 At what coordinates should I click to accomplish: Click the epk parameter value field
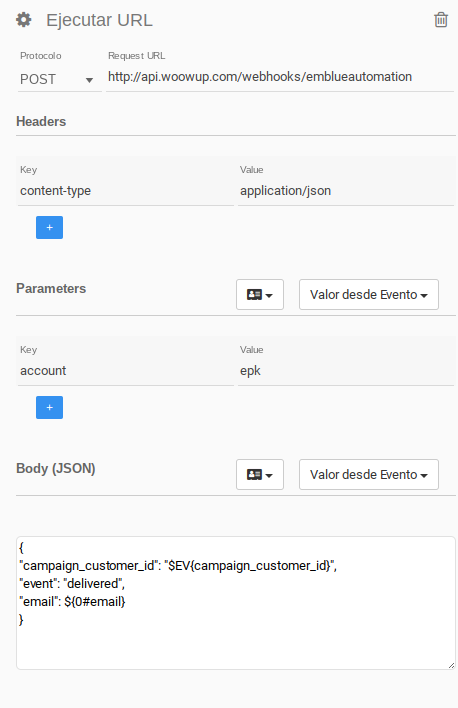tap(346, 371)
